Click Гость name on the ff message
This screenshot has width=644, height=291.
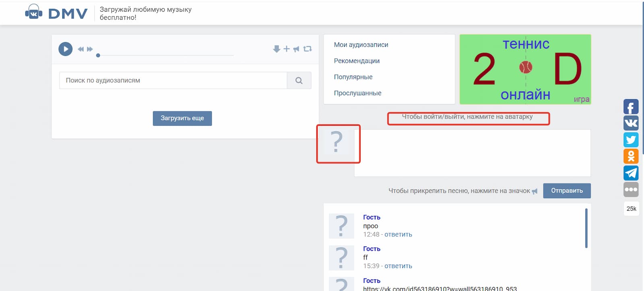(x=372, y=249)
